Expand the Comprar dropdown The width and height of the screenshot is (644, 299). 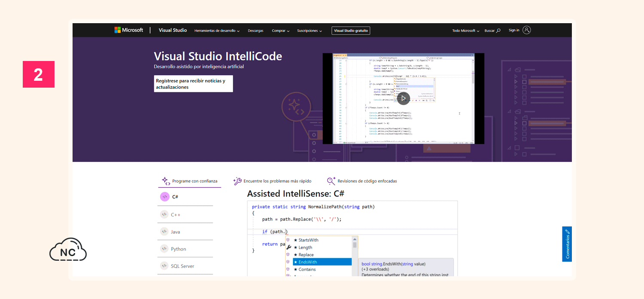click(x=281, y=31)
